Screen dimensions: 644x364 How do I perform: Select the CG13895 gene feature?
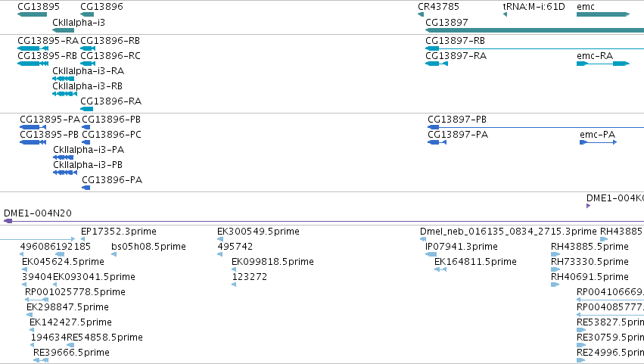(x=32, y=15)
